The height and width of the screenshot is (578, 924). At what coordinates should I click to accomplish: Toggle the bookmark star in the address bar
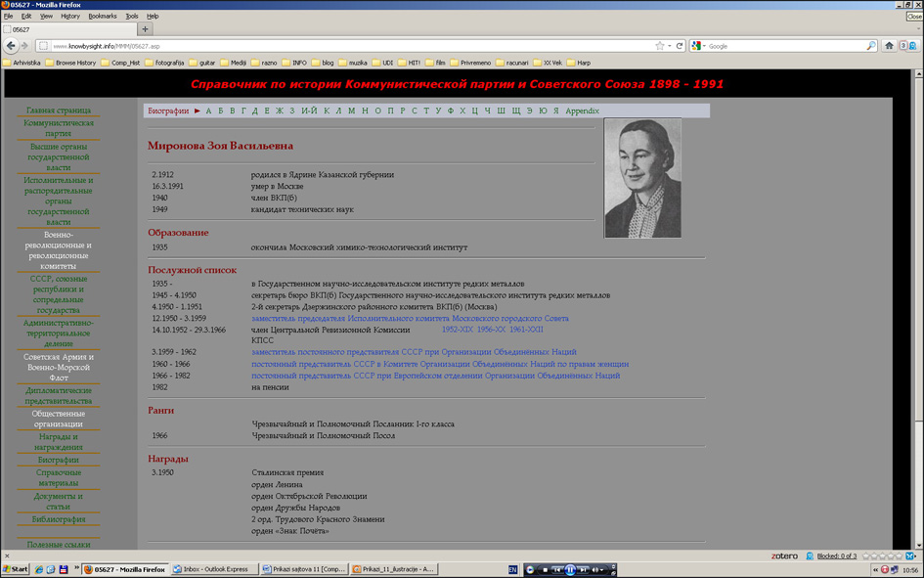660,46
